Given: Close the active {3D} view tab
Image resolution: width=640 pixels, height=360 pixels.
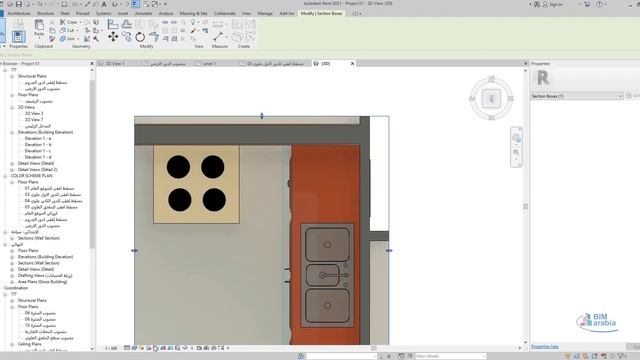Looking at the screenshot, I should 353,64.
